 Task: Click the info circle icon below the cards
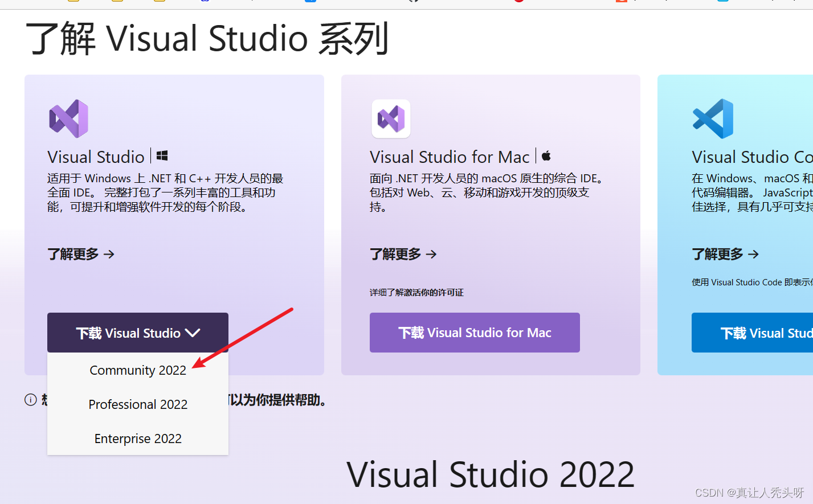[31, 400]
